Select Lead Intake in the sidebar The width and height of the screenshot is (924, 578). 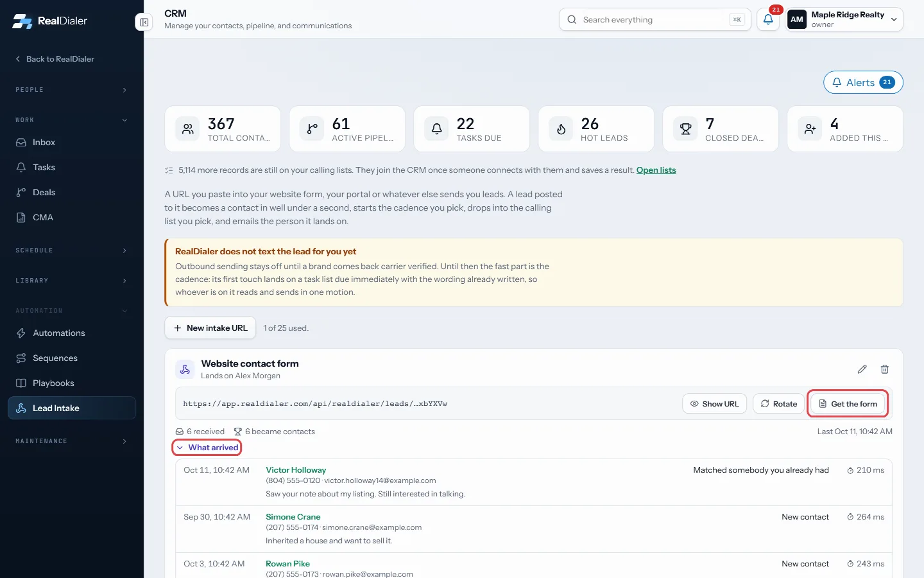coord(72,408)
